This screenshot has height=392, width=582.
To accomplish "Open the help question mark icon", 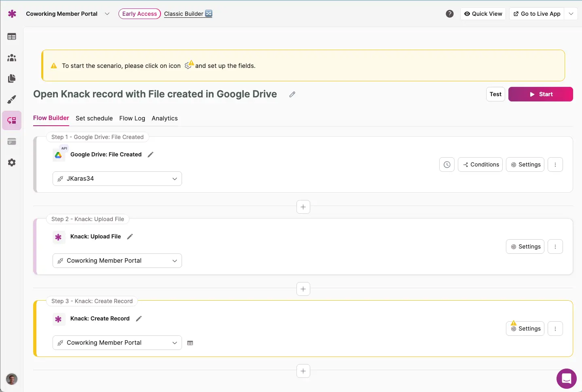I will coord(449,14).
